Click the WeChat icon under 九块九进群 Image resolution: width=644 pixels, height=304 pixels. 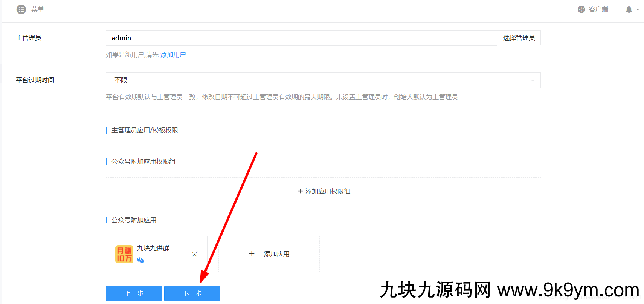pyautogui.click(x=141, y=260)
